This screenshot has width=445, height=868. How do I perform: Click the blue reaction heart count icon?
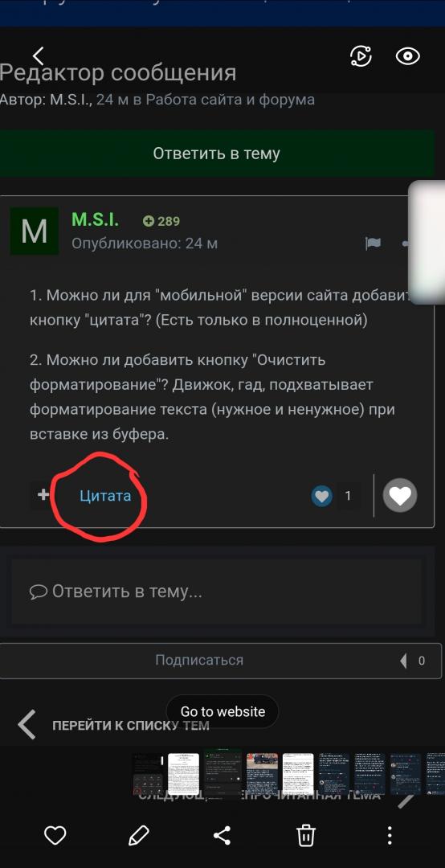(321, 496)
